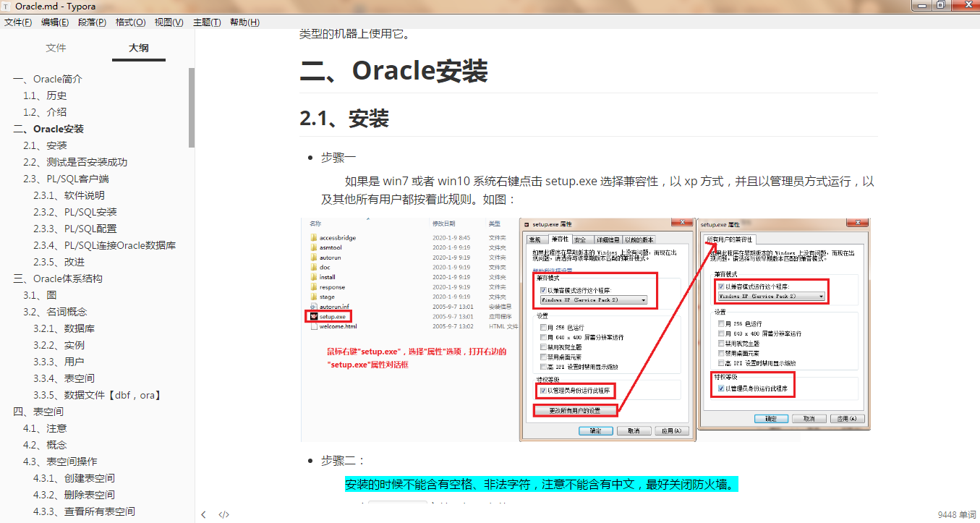
Task: Switch to the 文件 sidebar tab
Action: click(56, 48)
